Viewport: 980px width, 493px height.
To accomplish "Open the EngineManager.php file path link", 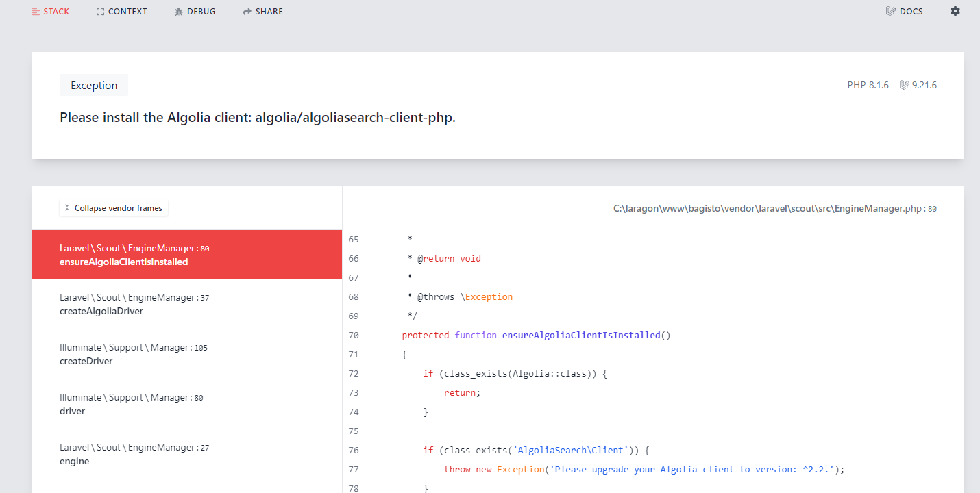I will pos(775,208).
